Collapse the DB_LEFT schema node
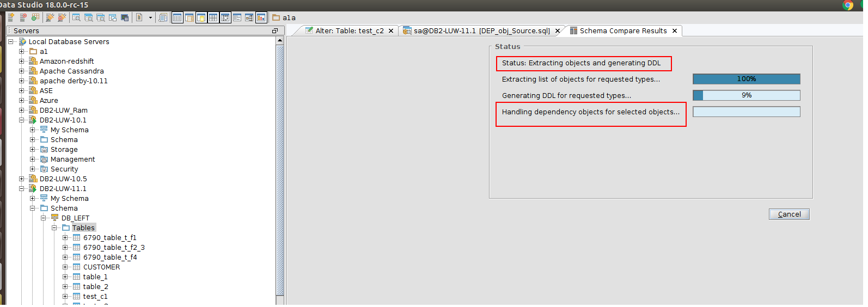Viewport: 868px width, 307px height. click(44, 218)
